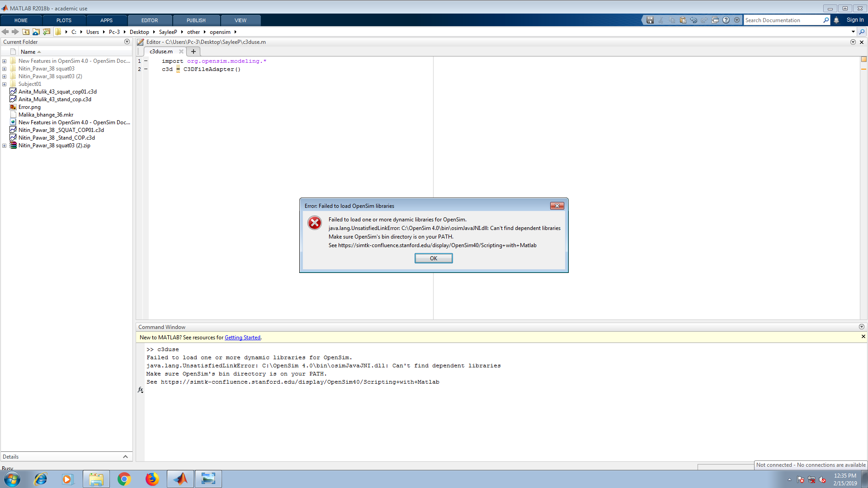
Task: Click the Up One Level folder icon
Action: pos(26,32)
